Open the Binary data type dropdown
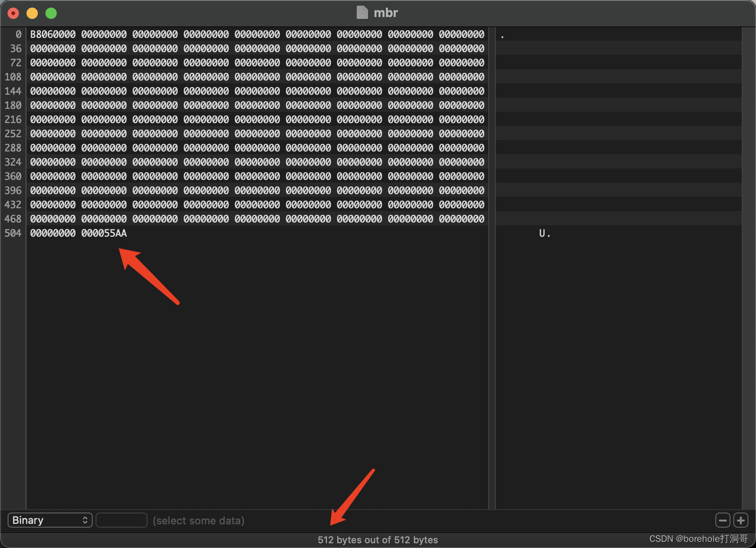The height and width of the screenshot is (548, 756). tap(50, 521)
